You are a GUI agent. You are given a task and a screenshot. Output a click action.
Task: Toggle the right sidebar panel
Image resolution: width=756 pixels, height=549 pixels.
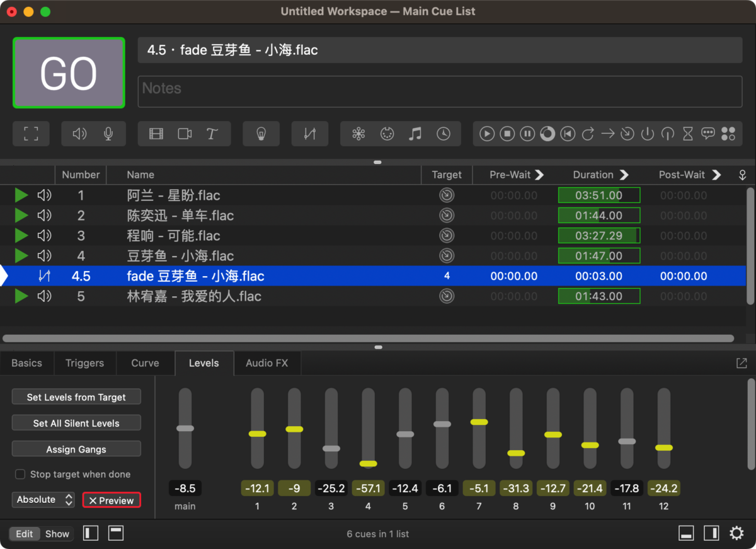point(711,533)
